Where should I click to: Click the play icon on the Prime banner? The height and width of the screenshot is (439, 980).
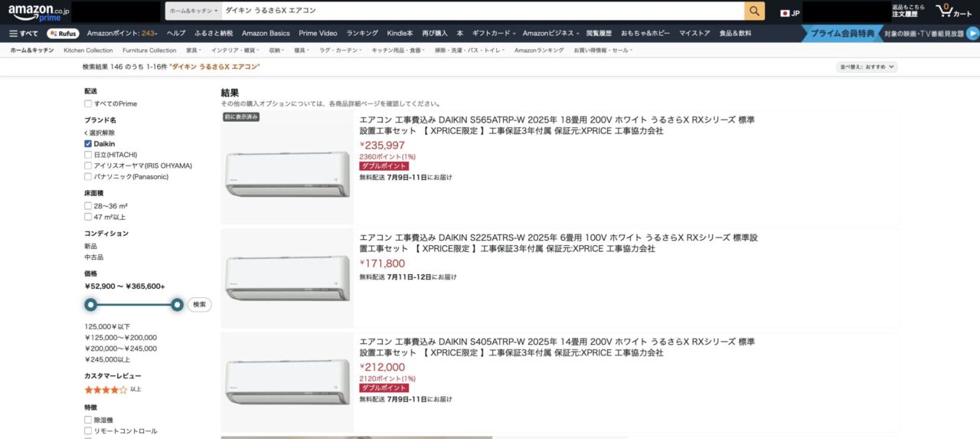coord(972,33)
